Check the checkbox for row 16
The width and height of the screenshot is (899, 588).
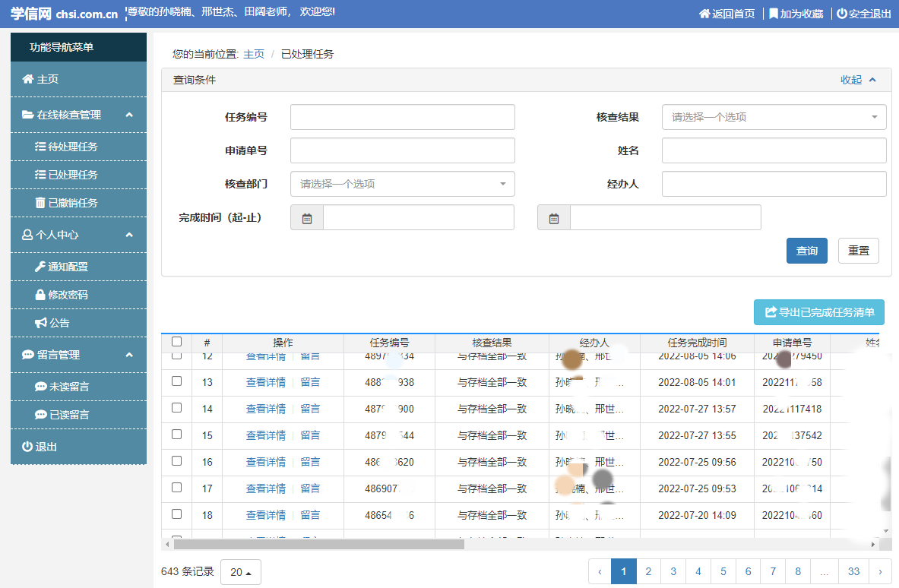point(176,461)
